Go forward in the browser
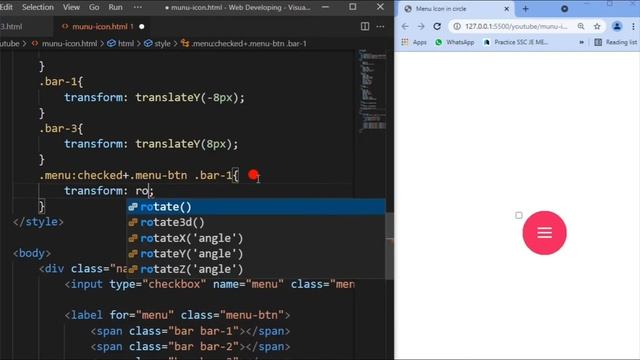This screenshot has height=360, width=640. tap(421, 27)
